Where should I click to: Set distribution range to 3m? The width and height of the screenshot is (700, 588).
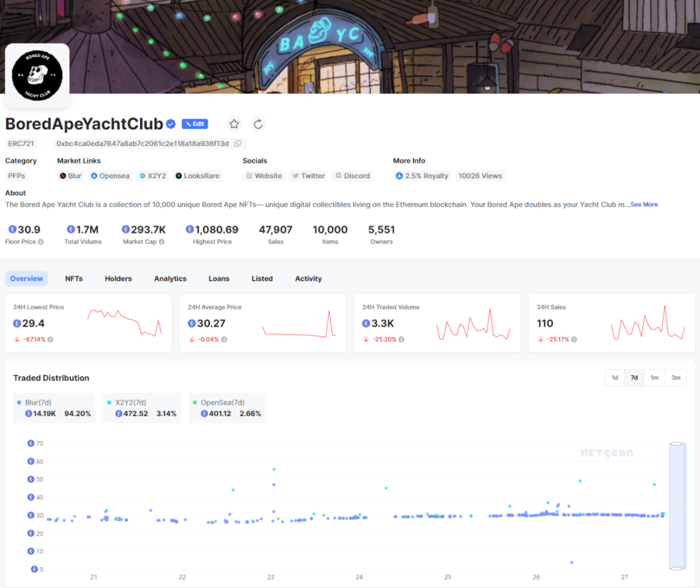coord(676,378)
